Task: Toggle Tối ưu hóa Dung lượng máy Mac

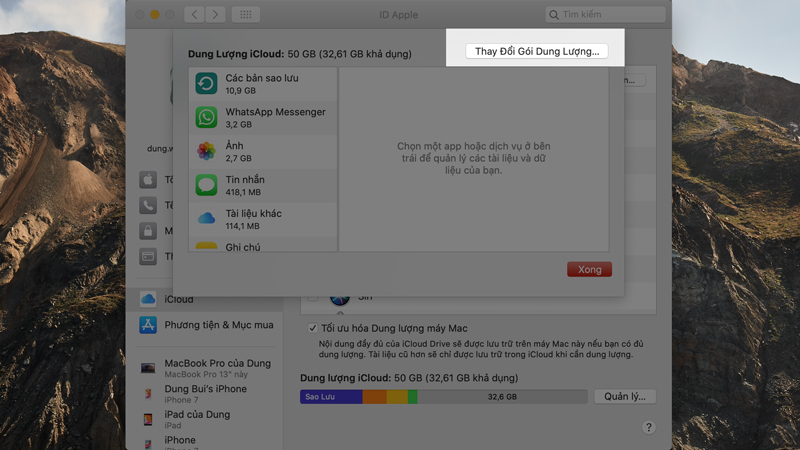Action: point(313,328)
